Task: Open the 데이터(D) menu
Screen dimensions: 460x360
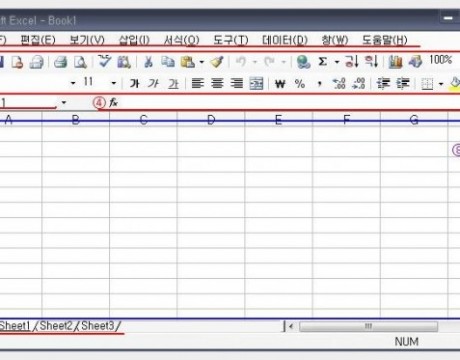Action: [285, 40]
